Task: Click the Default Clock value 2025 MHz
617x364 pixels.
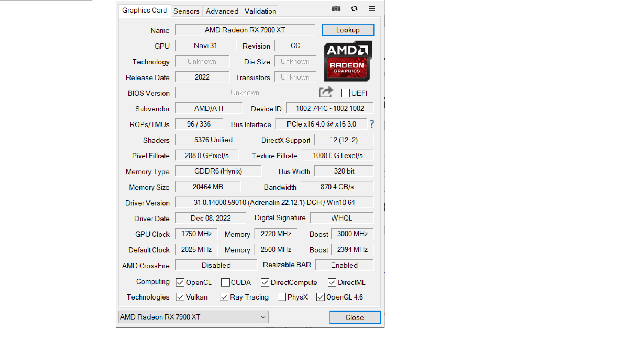Action: (x=196, y=250)
